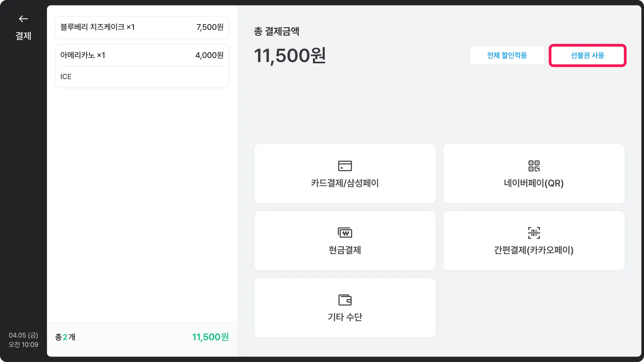Select the credit card icon
This screenshot has width=644, height=362.
coord(345,166)
